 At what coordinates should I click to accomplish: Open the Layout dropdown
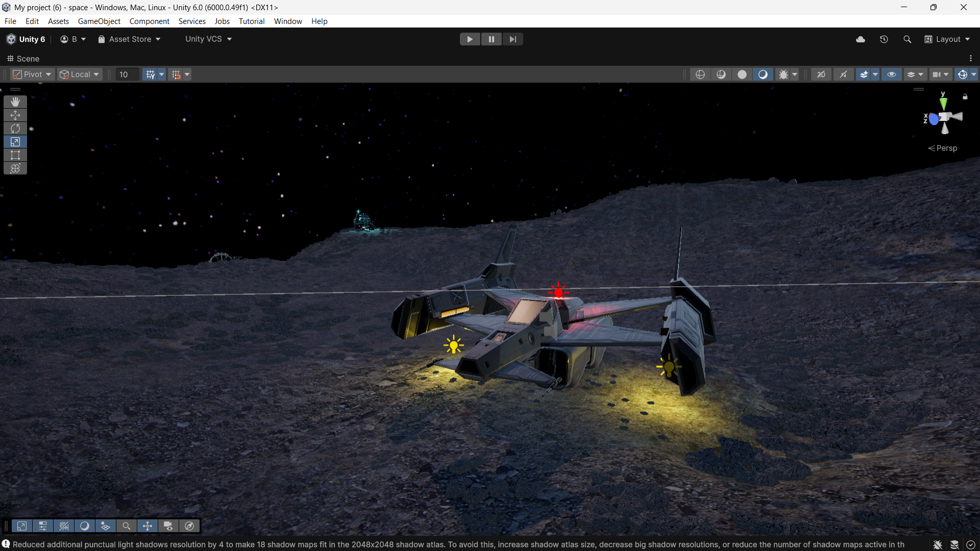click(947, 39)
